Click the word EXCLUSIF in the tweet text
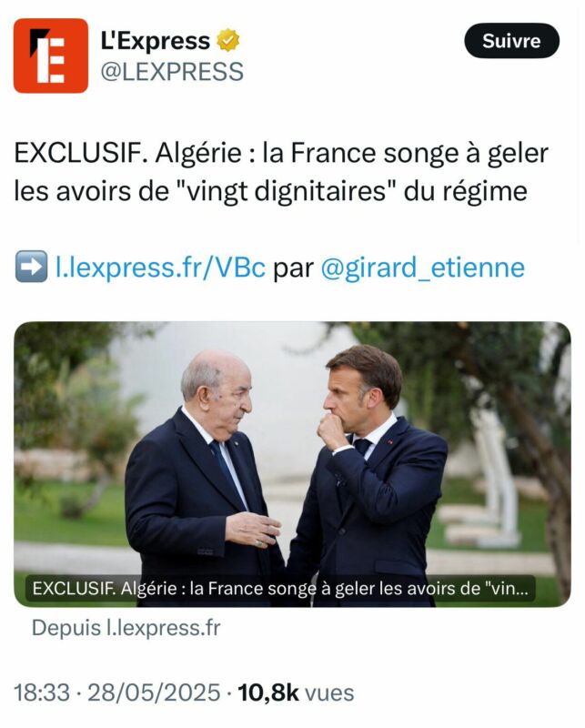This screenshot has width=585, height=728. click(x=81, y=153)
